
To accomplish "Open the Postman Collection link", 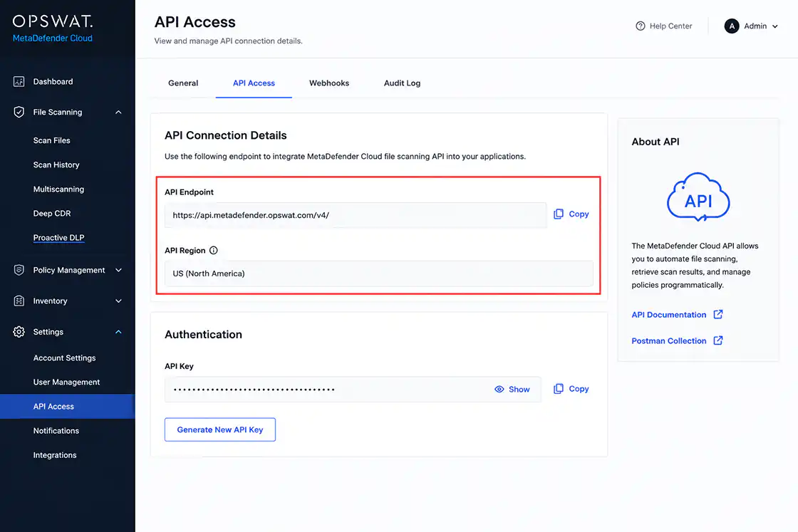I will [677, 340].
